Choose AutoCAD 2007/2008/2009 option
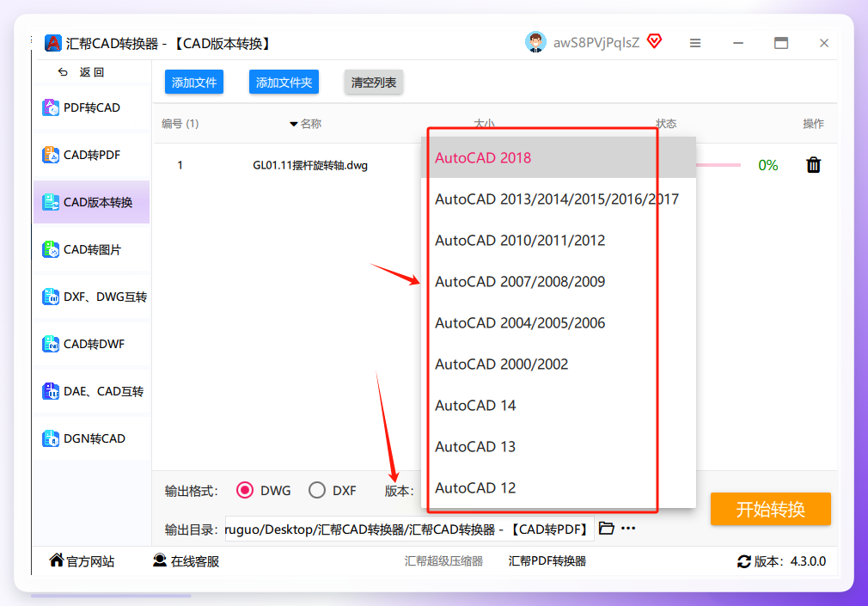The height and width of the screenshot is (606, 868). [558, 281]
